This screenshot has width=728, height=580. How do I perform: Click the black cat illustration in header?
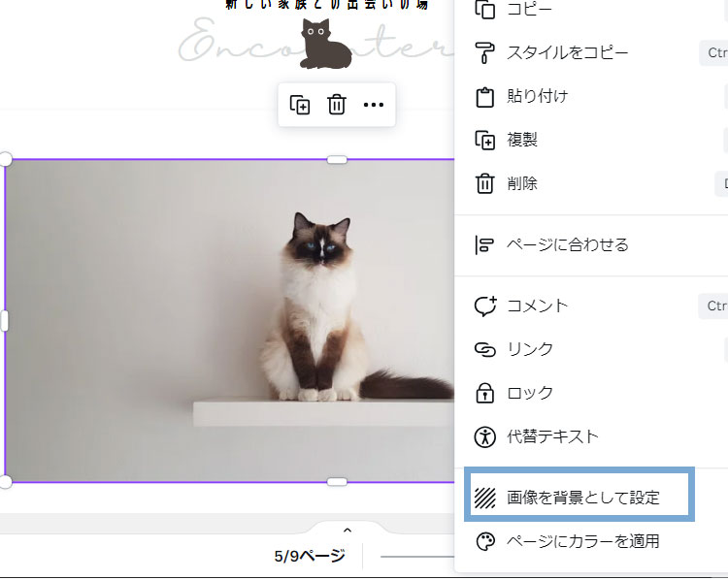coord(325,44)
